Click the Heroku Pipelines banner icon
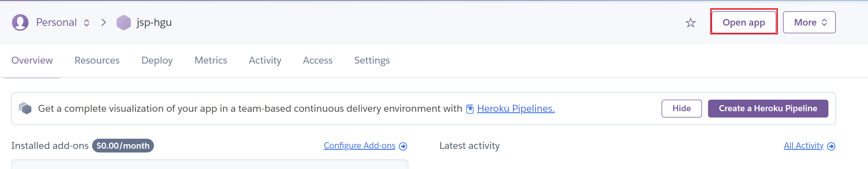Viewport: 868px width, 169px height. (25, 109)
